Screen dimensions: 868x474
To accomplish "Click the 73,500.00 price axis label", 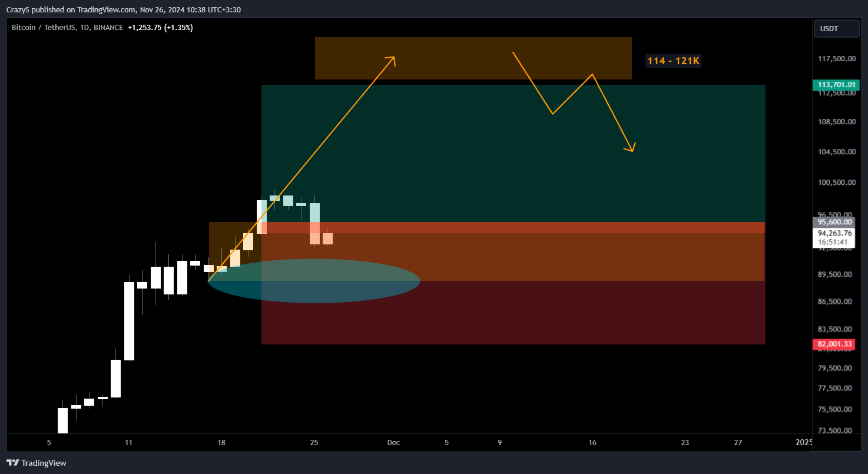I will click(836, 430).
